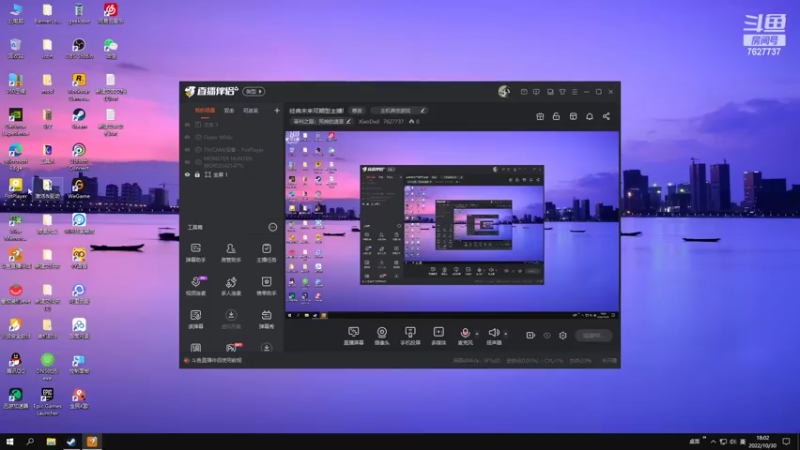
Task: Edit the stream topic tag with pencil
Action: 321,121
